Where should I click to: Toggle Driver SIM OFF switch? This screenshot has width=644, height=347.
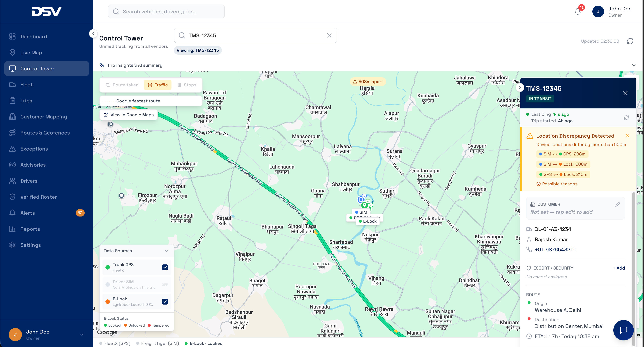point(165,284)
